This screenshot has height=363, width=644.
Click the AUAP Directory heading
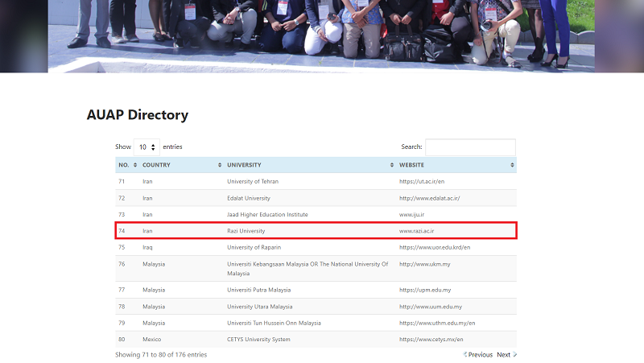pyautogui.click(x=138, y=115)
